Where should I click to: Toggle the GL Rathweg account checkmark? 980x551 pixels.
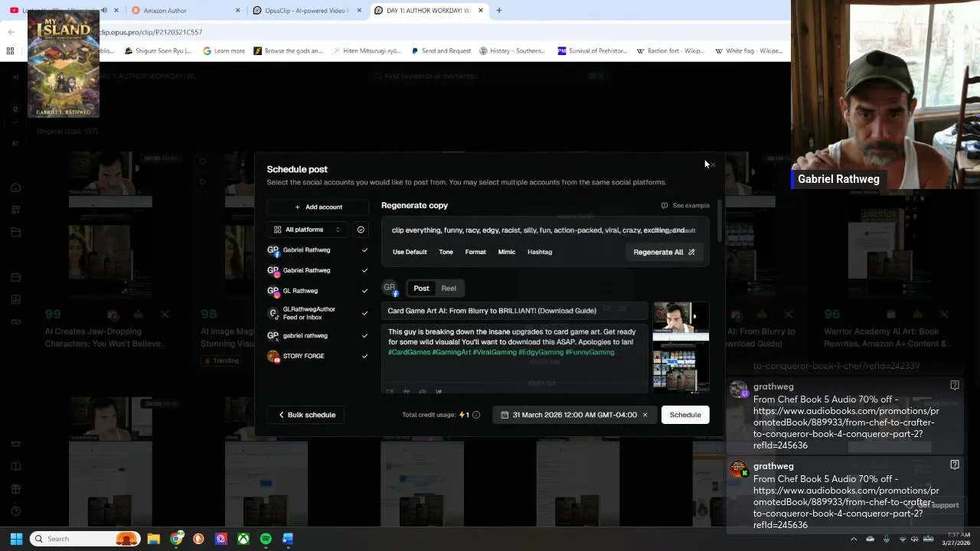(364, 291)
